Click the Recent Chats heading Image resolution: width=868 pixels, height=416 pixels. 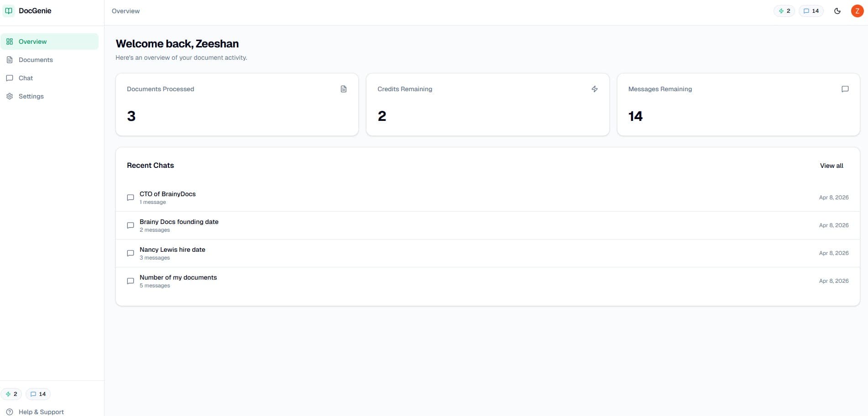click(150, 166)
